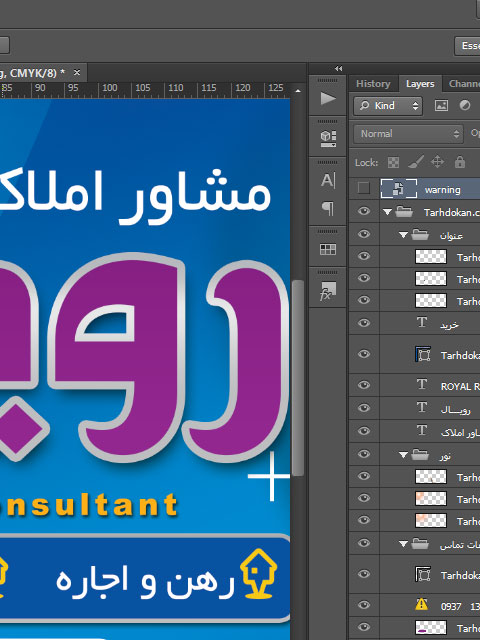Hide the تماس group via eye icon
Image resolution: width=480 pixels, height=640 pixels.
[364, 543]
